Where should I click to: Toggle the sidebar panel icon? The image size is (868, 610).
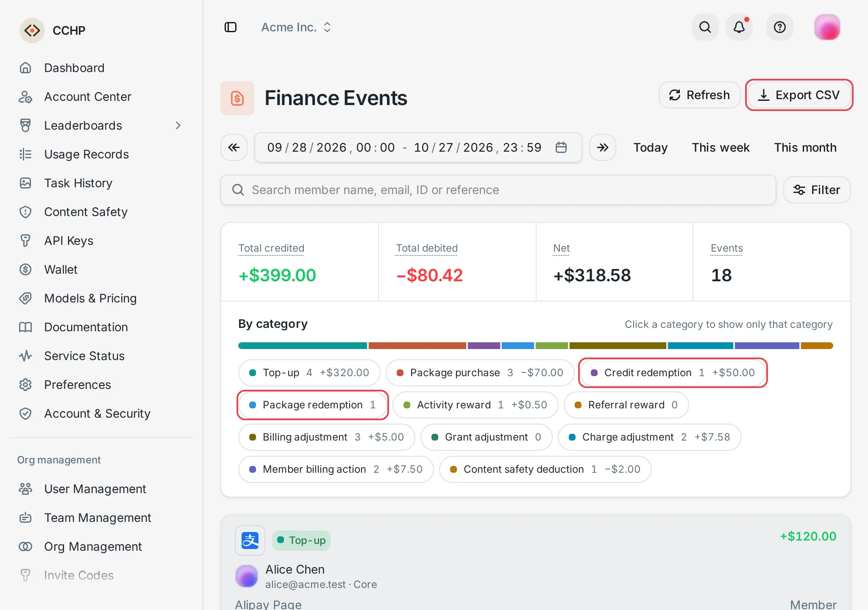tap(231, 27)
